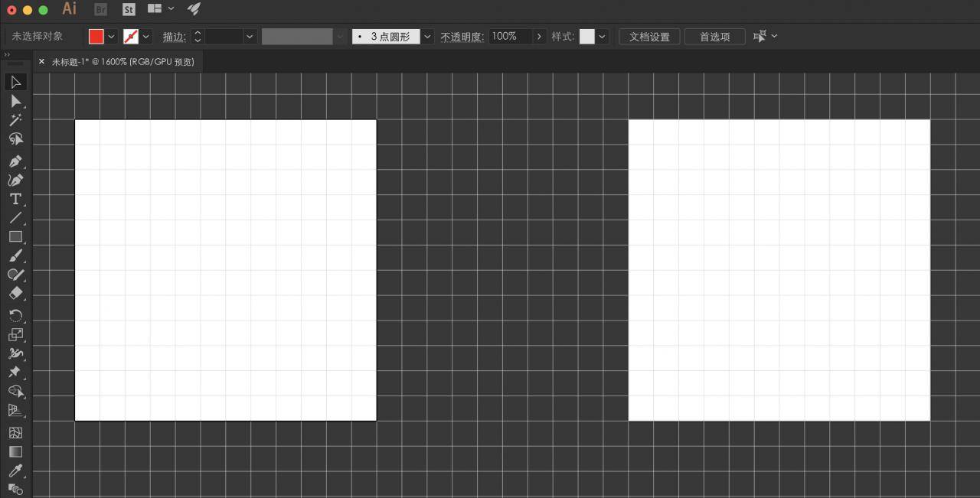This screenshot has width=980, height=498.
Task: Expand the 3点圆形 brush definition dropdown
Action: 427,37
